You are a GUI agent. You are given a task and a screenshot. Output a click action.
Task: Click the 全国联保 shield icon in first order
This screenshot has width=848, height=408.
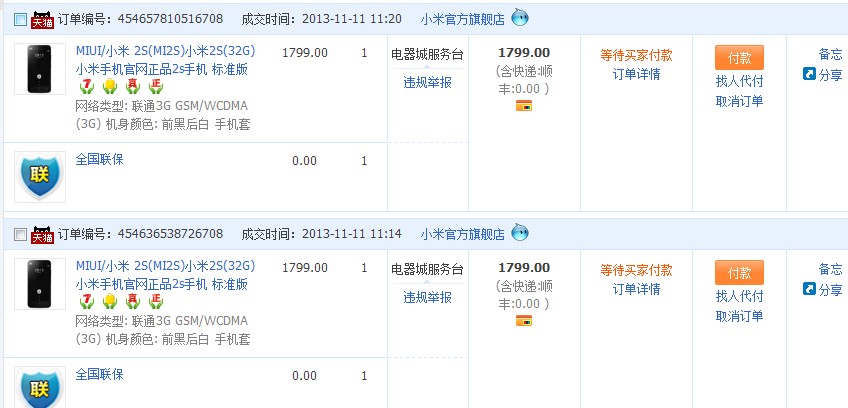pos(40,177)
